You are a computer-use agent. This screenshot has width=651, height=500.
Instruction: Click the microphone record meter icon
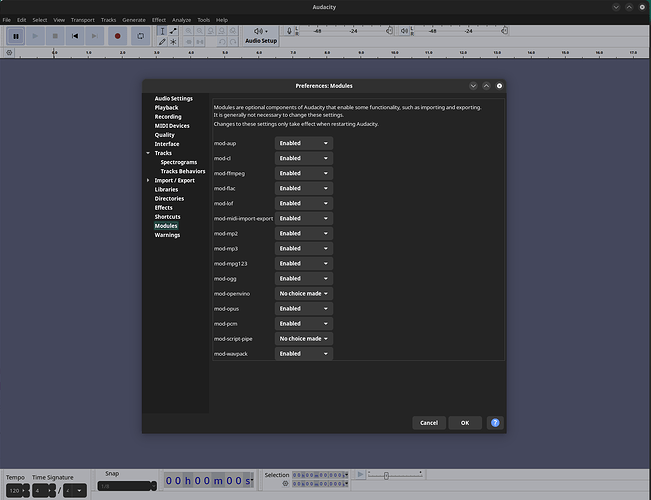tap(289, 31)
